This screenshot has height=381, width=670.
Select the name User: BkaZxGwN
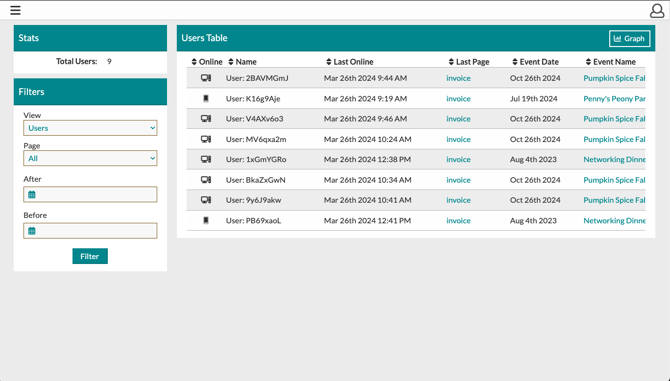point(256,180)
